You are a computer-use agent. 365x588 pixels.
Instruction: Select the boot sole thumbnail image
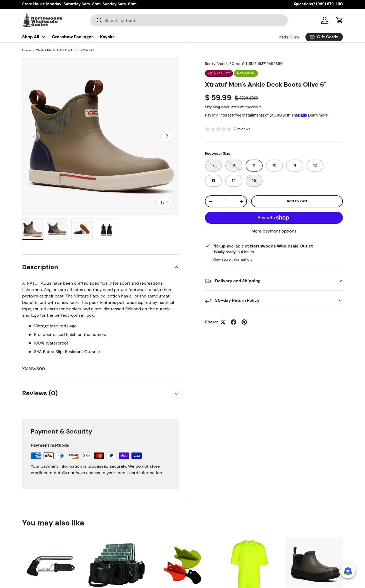(x=82, y=229)
